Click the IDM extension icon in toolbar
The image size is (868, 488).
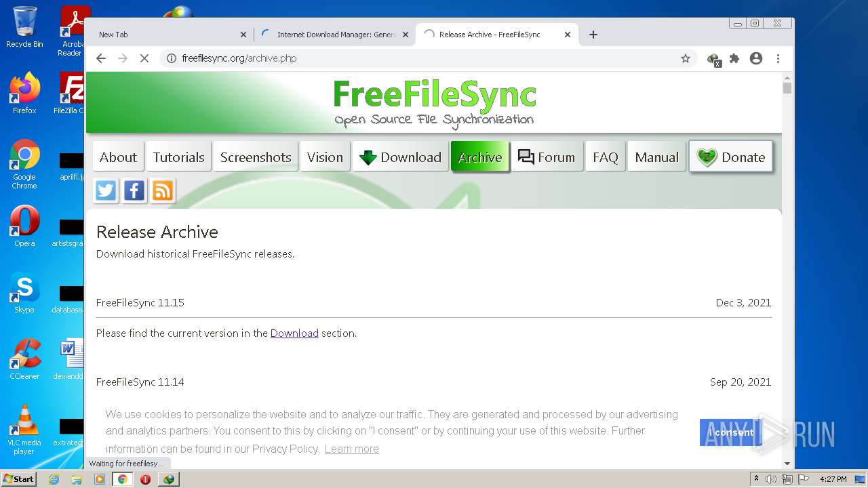click(713, 59)
